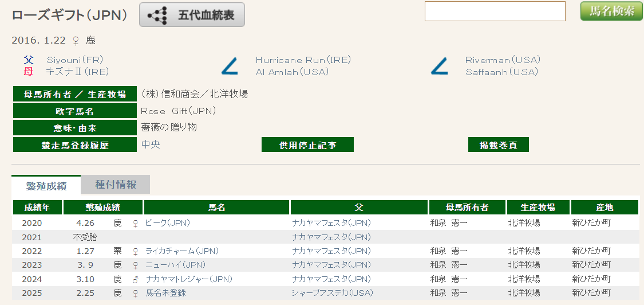The image size is (644, 305).
Task: Click the pedigree tree icon on 五代血統表
Action: (157, 15)
